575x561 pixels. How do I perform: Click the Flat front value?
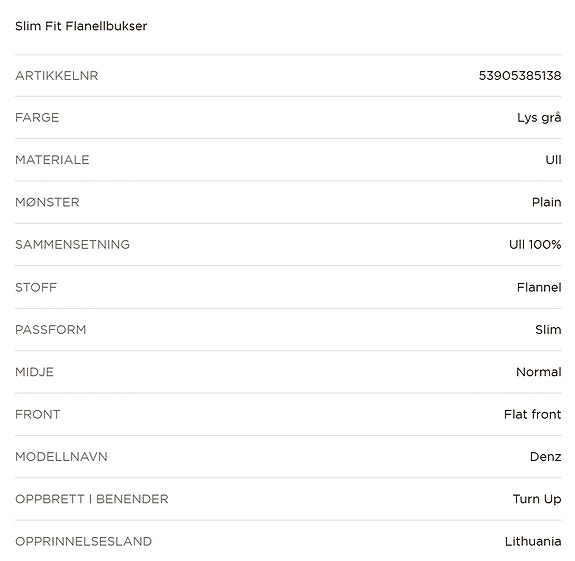point(532,415)
